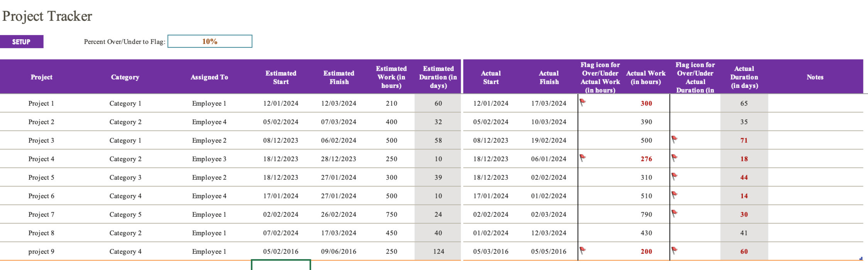Viewport: 868px width, 270px height.
Task: Click the duration flag icon for Project 4
Action: coord(674,158)
